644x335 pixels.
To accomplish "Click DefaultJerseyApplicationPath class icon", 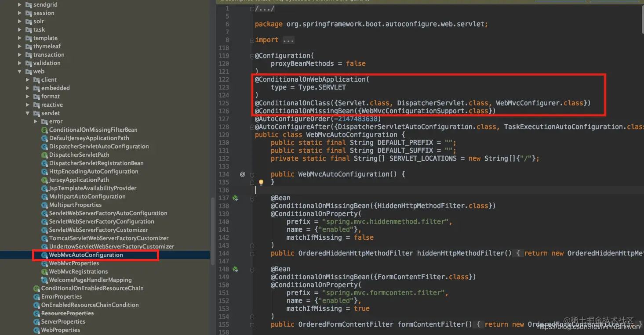I will tap(44, 138).
